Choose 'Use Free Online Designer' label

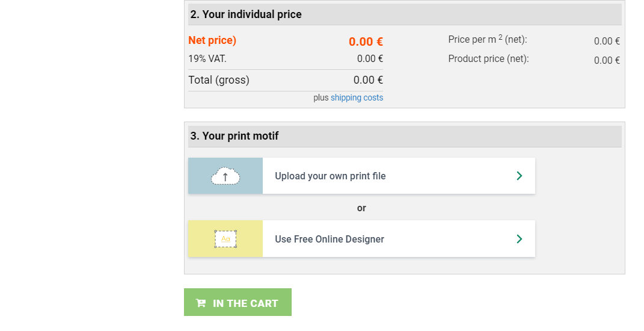tap(329, 239)
